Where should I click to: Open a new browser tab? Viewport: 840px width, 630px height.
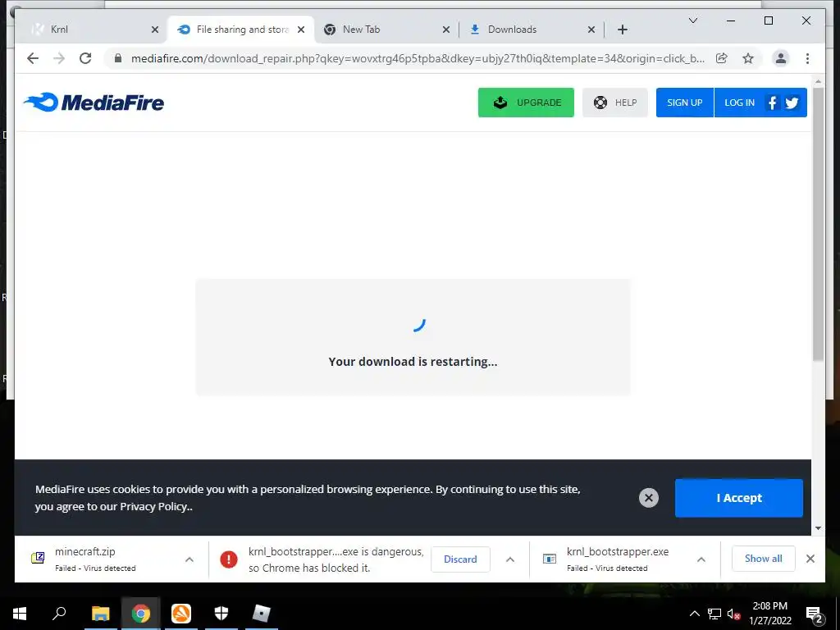[x=622, y=30]
